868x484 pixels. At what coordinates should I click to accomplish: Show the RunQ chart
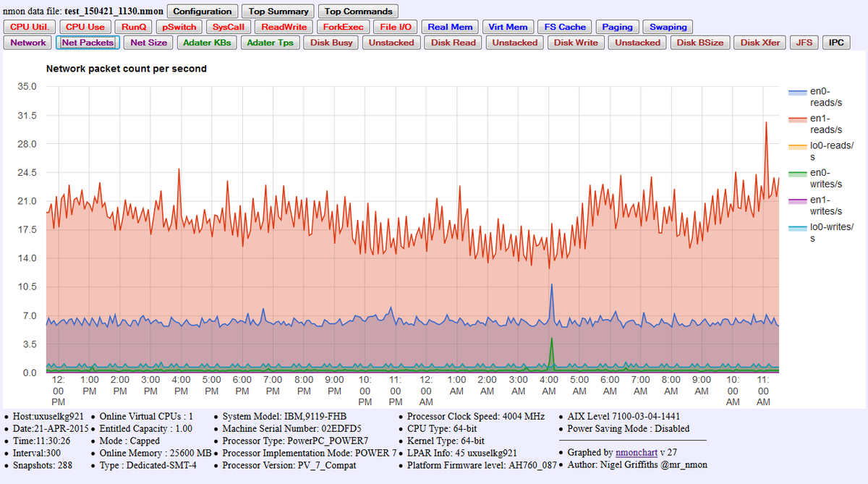coord(134,27)
